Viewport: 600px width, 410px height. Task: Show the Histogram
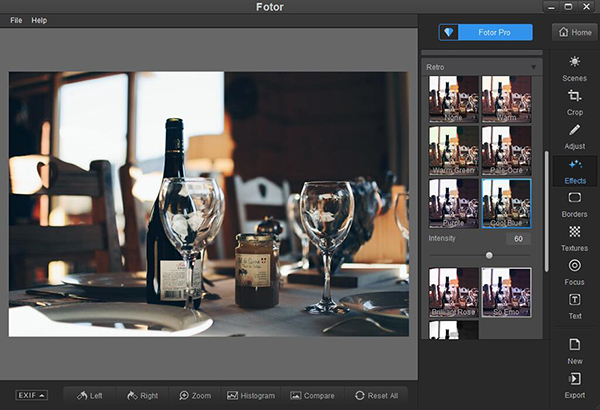pyautogui.click(x=251, y=395)
